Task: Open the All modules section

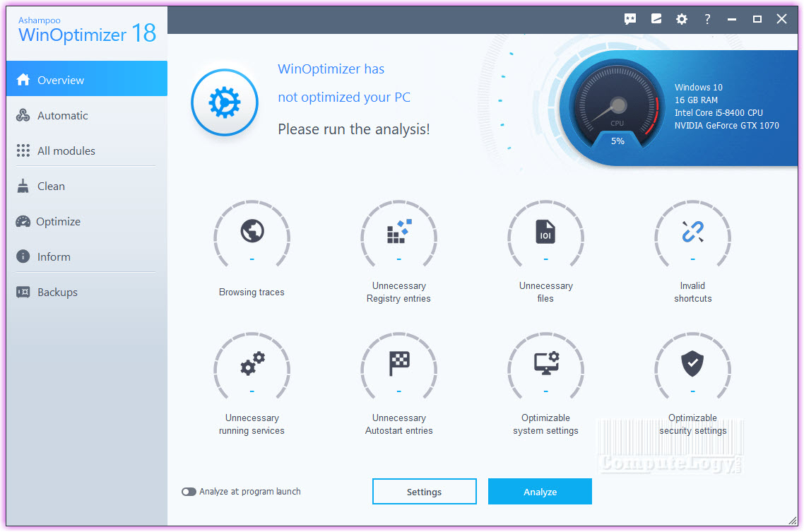Action: (x=67, y=150)
